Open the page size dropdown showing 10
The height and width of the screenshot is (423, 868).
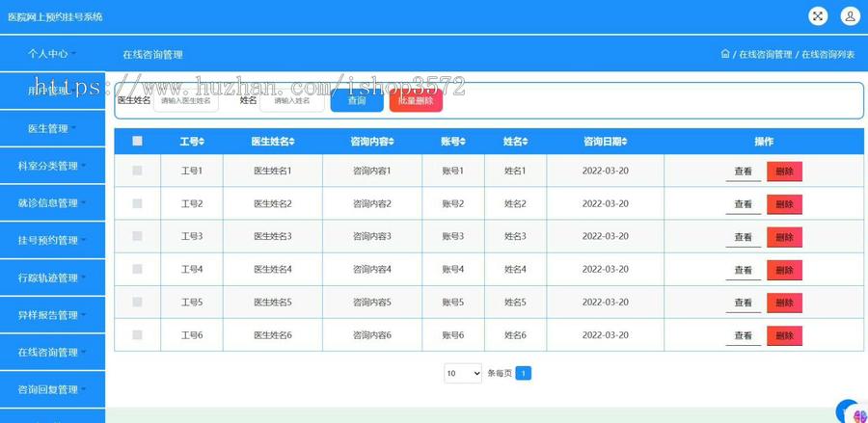tap(463, 373)
